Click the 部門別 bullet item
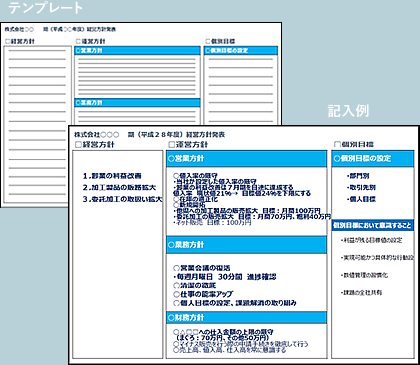The height and width of the screenshot is (365, 420). pos(358,176)
